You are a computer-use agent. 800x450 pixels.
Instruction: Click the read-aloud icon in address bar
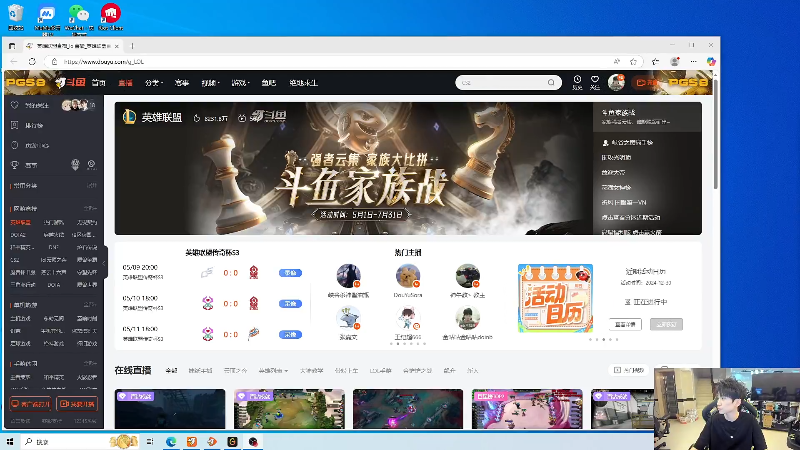coord(616,62)
